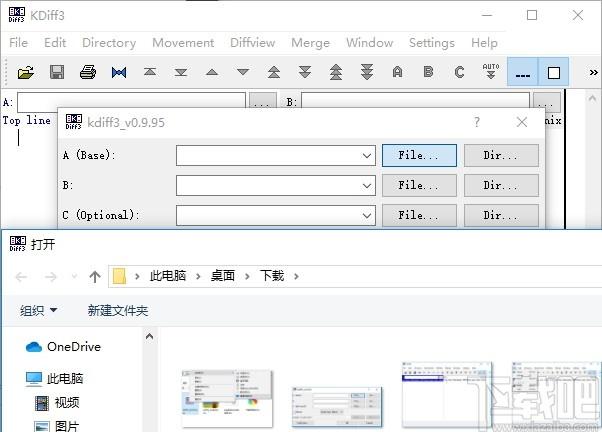Click the A file path field in main window
Viewport: 602px width, 432px height.
point(131,100)
